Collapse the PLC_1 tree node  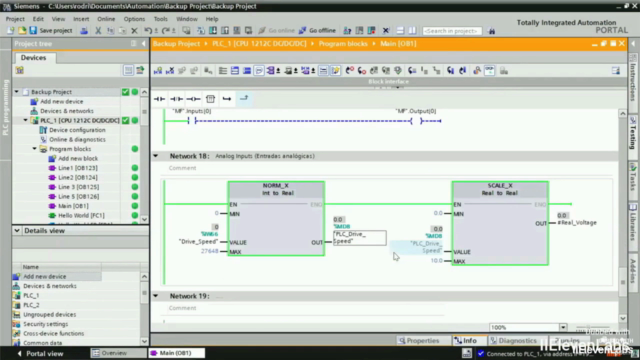click(x=26, y=120)
